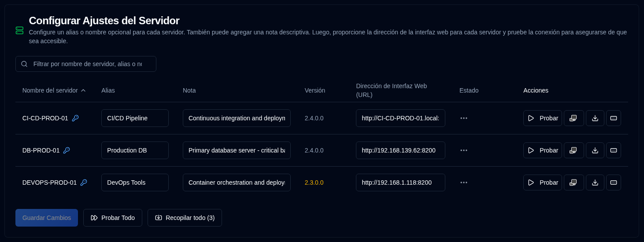Click the Alias column header
The height and width of the screenshot is (242, 644).
click(x=108, y=90)
